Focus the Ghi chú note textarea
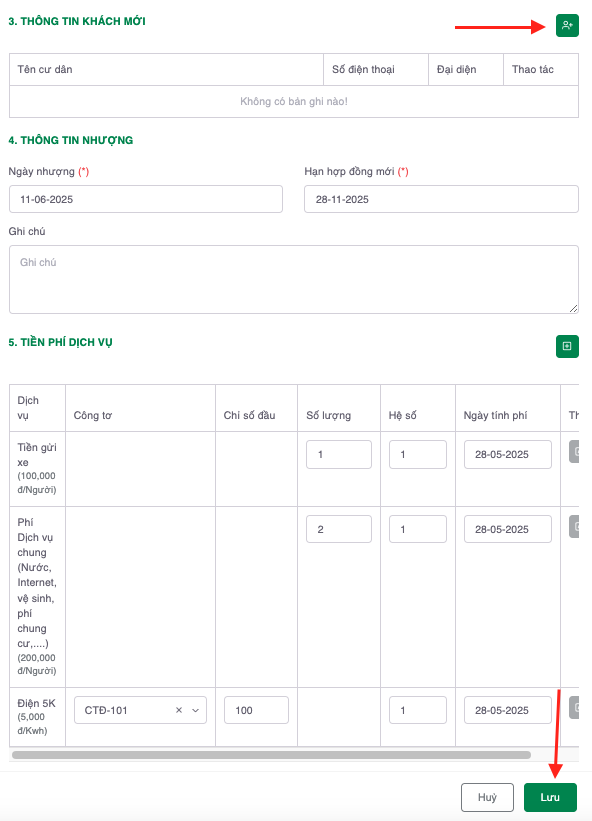Image resolution: width=592 pixels, height=821 pixels. pyautogui.click(x=294, y=280)
